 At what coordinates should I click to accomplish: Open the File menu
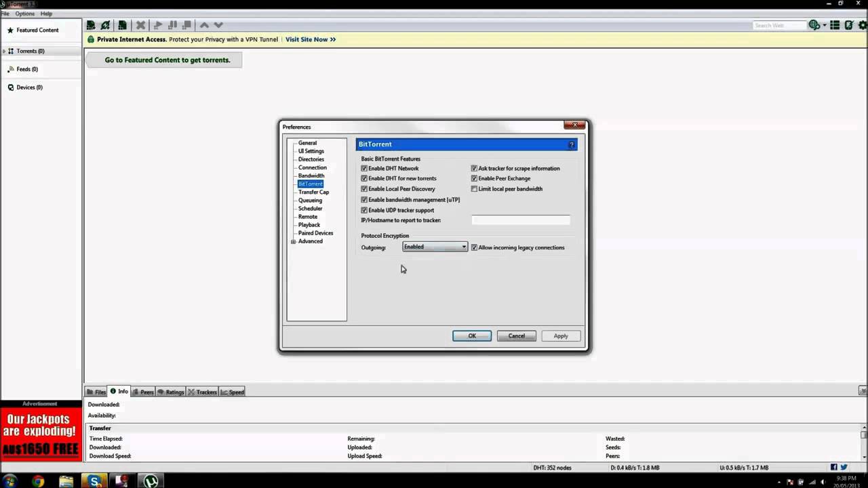(5, 14)
